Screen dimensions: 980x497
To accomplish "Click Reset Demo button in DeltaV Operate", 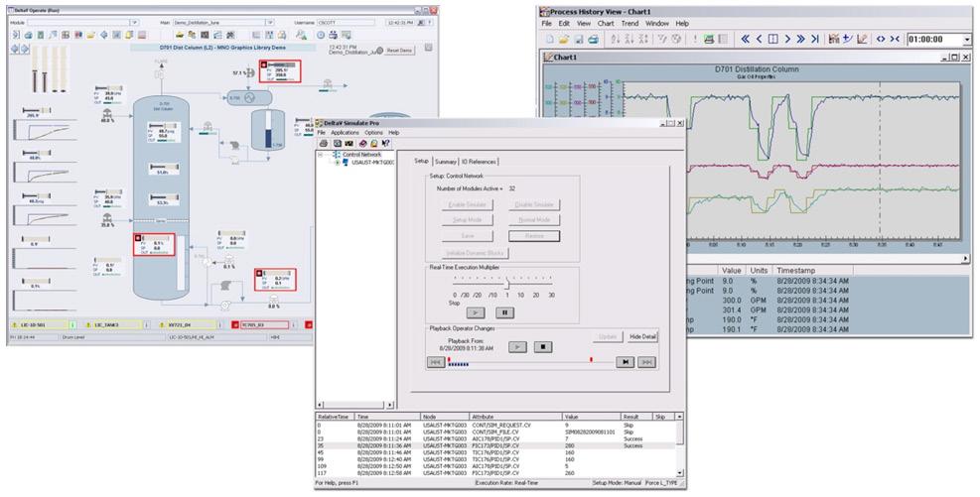I will point(399,50).
